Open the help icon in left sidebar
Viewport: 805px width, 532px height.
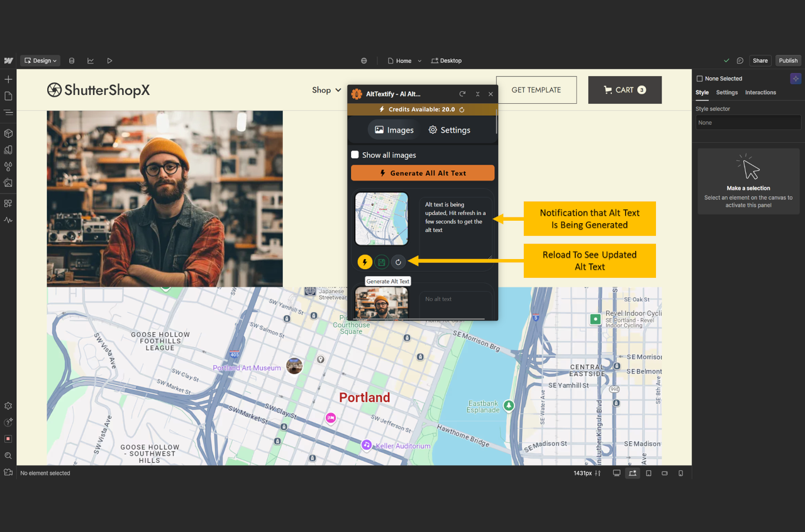tap(8, 423)
